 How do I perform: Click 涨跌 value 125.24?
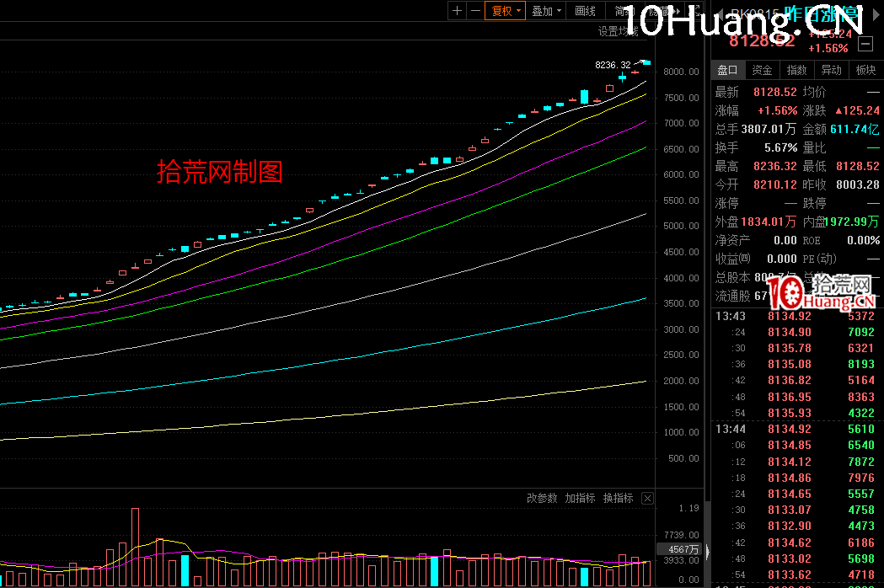858,110
